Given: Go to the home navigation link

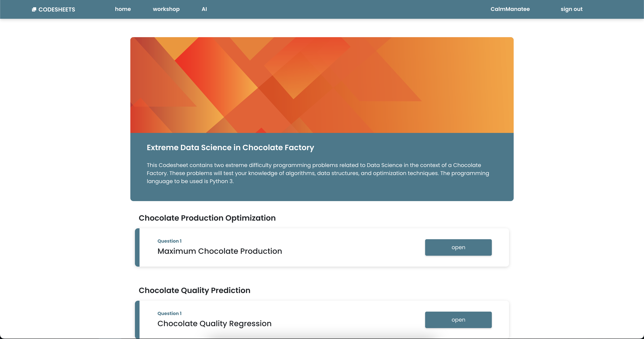Looking at the screenshot, I should point(123,9).
